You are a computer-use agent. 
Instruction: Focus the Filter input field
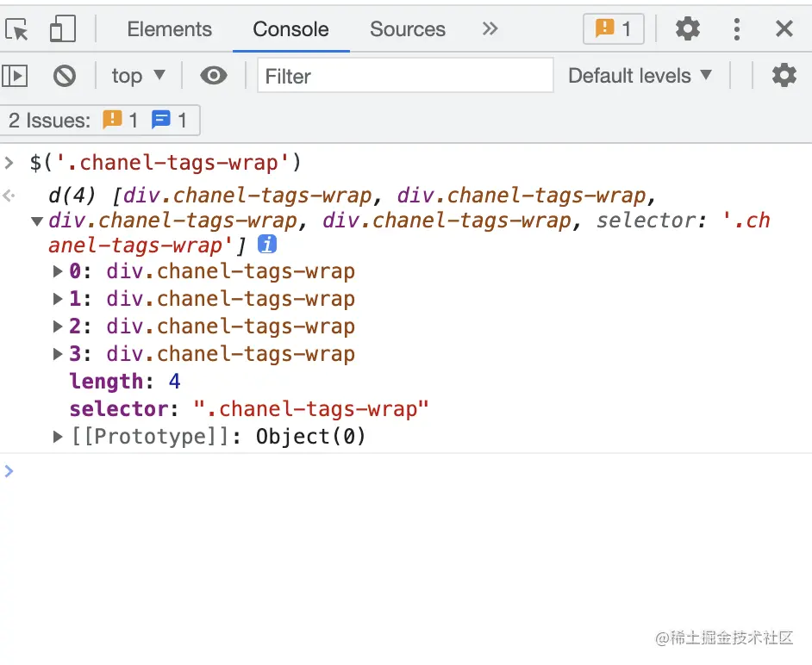click(405, 76)
